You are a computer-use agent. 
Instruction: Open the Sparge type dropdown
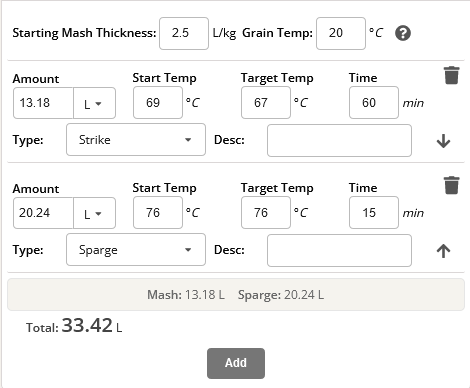pos(136,250)
